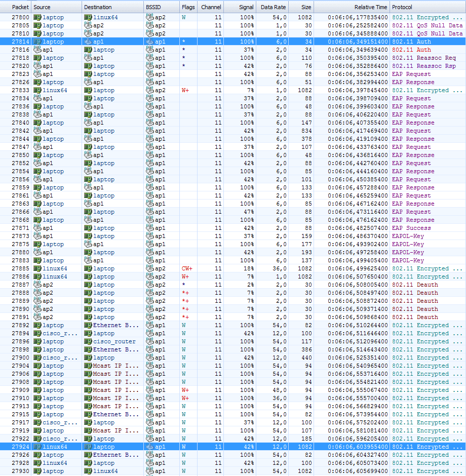The image size is (466, 476).
Task: Sort by the Signal column header
Action: (240, 7)
